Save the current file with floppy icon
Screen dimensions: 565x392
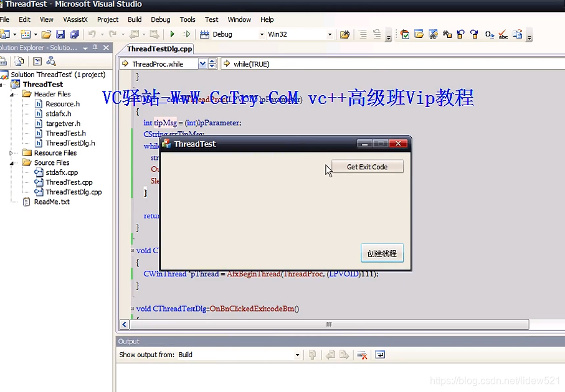coord(60,35)
